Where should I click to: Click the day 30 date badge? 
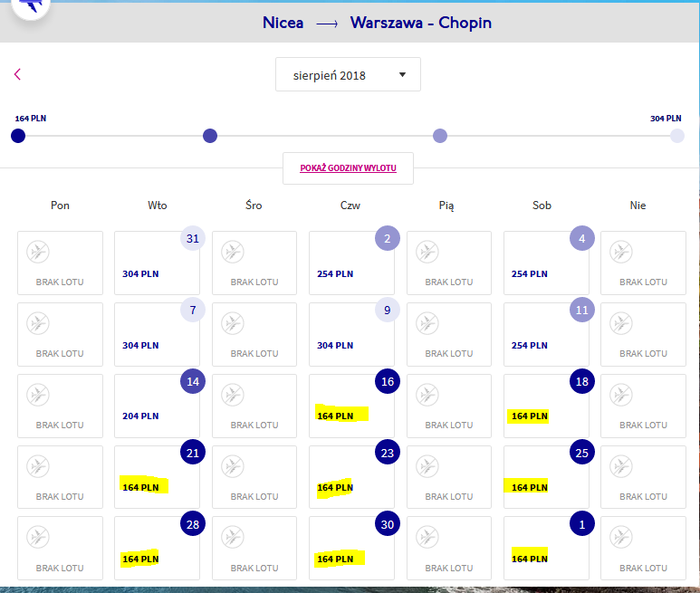pos(387,524)
